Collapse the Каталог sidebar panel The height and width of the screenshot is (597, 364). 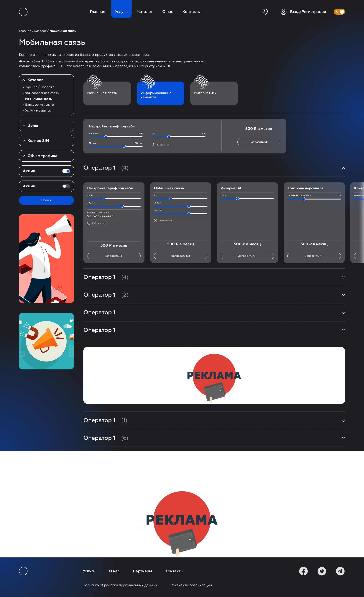tap(24, 80)
